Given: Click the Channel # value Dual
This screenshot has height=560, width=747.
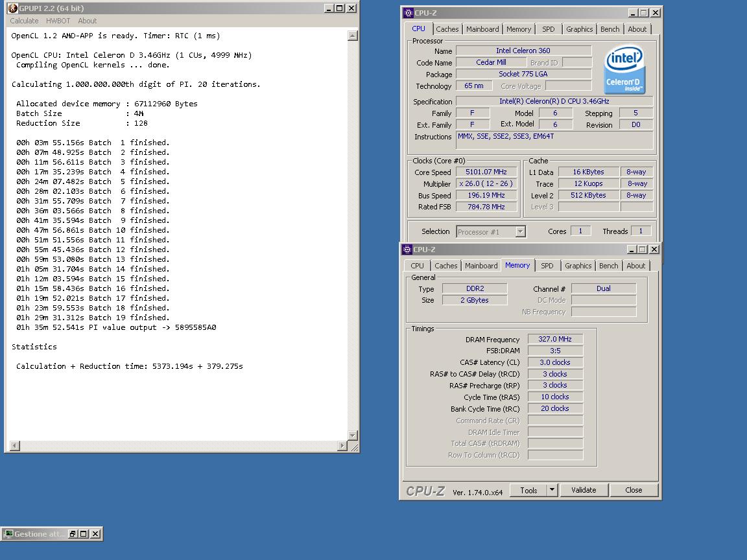Looking at the screenshot, I should point(604,288).
